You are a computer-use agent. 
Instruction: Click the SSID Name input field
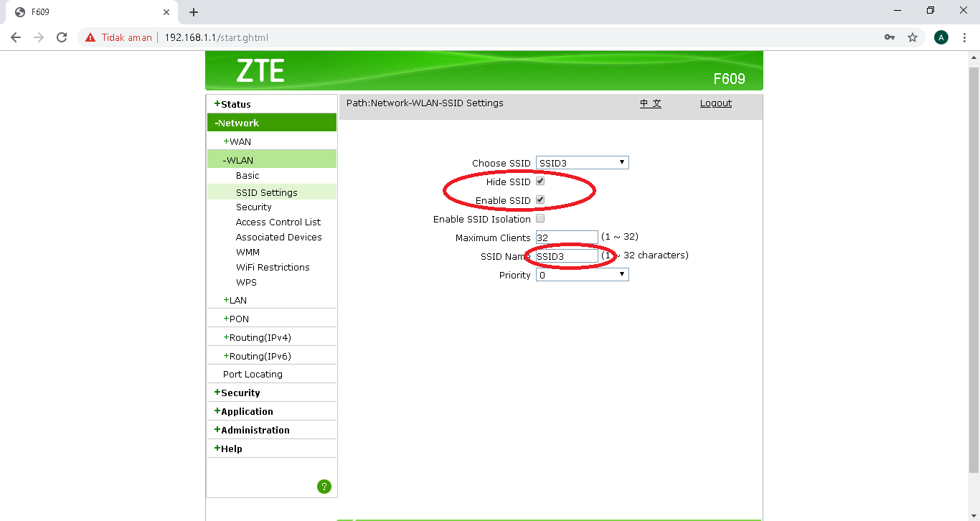[x=567, y=255]
